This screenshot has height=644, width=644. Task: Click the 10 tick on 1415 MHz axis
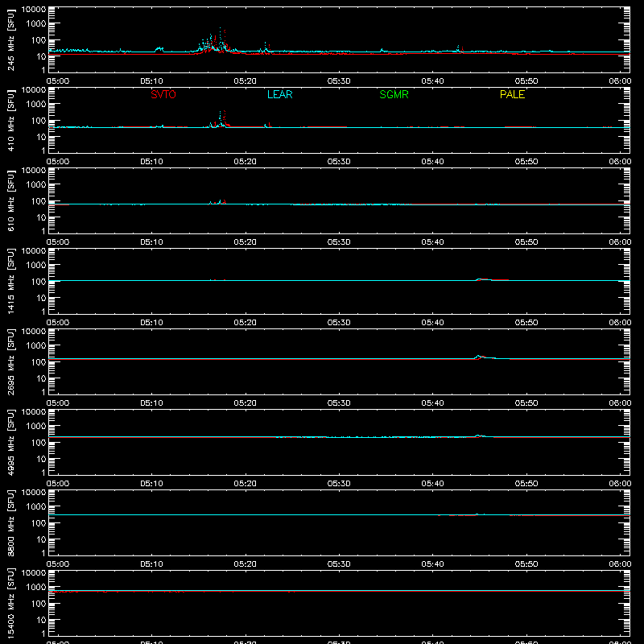42,298
